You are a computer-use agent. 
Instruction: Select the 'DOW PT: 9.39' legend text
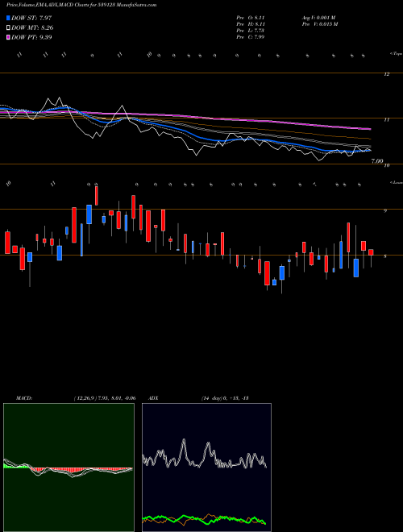(31, 37)
